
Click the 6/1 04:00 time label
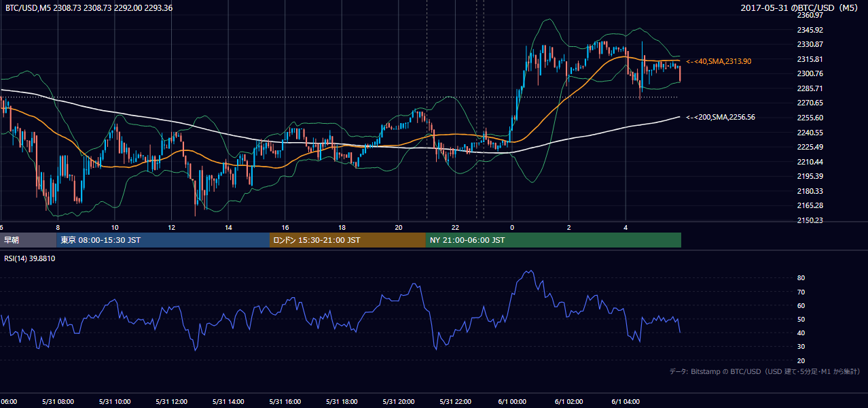pos(626,401)
